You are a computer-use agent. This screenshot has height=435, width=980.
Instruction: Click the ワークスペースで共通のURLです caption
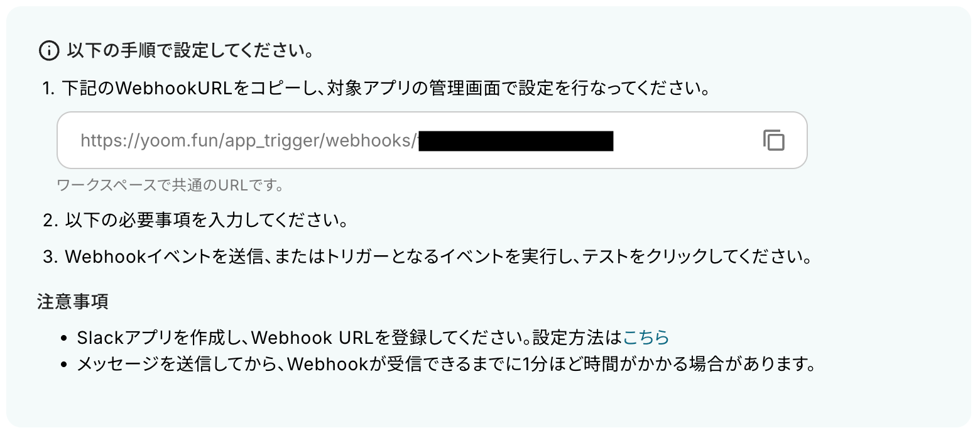point(170,185)
